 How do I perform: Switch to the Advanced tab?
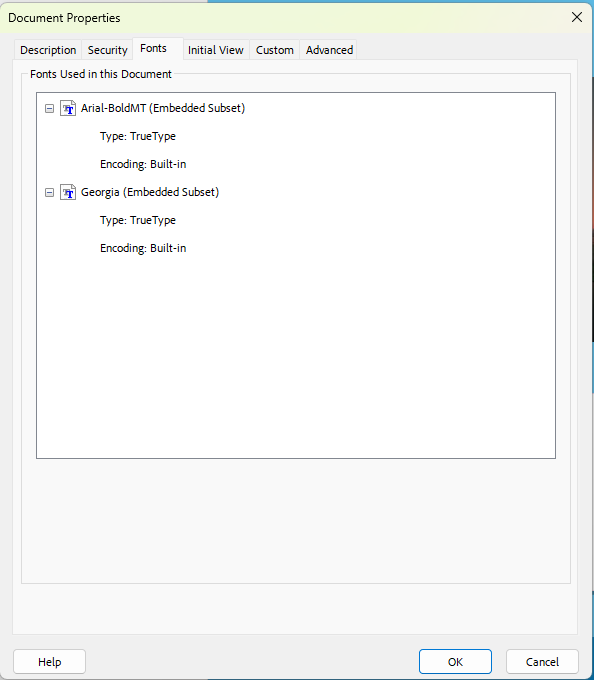click(x=330, y=50)
